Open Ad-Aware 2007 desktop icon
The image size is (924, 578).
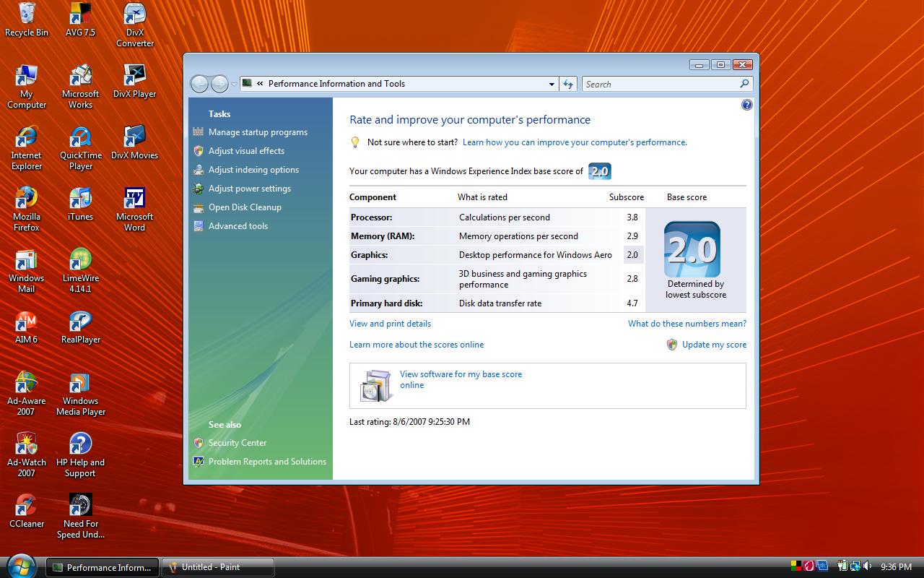pos(27,394)
